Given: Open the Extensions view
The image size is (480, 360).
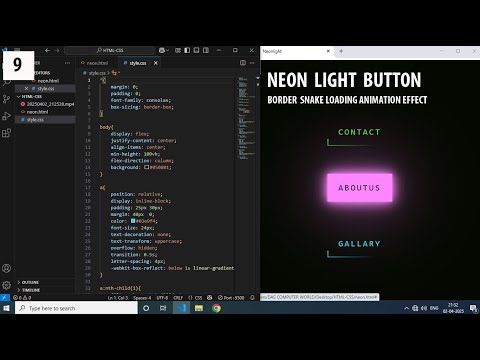Looking at the screenshot, I should pyautogui.click(x=6, y=133).
